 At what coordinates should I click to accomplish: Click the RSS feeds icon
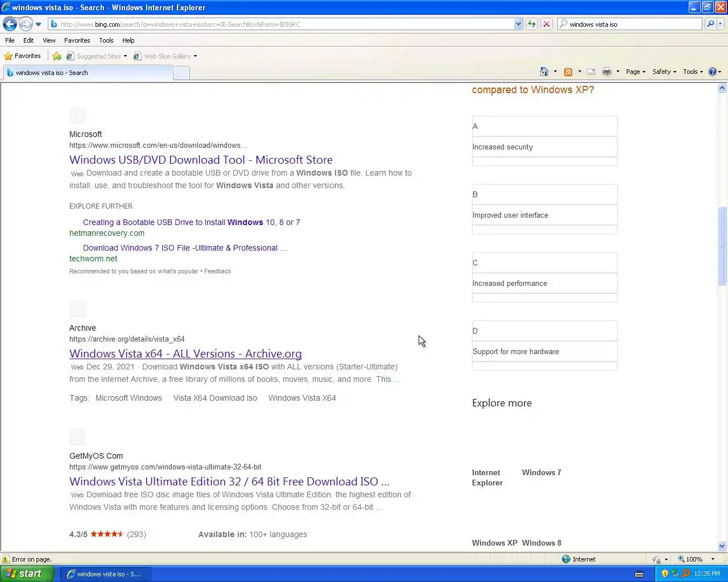[568, 72]
